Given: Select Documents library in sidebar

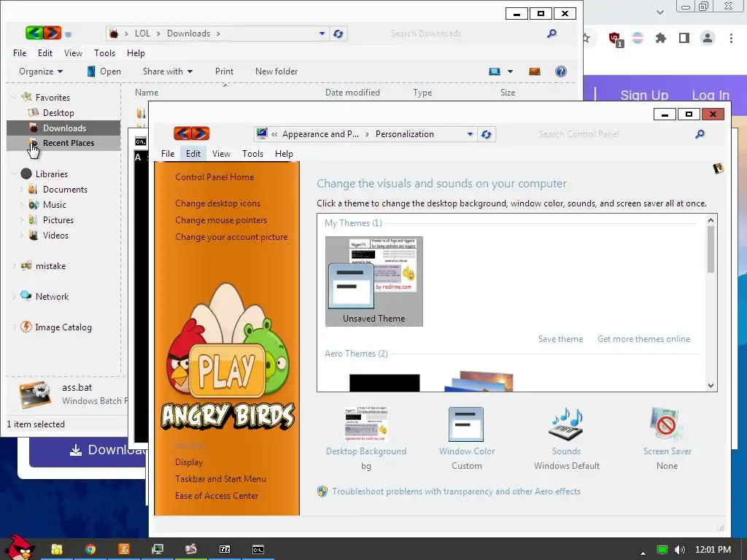Looking at the screenshot, I should coord(65,189).
